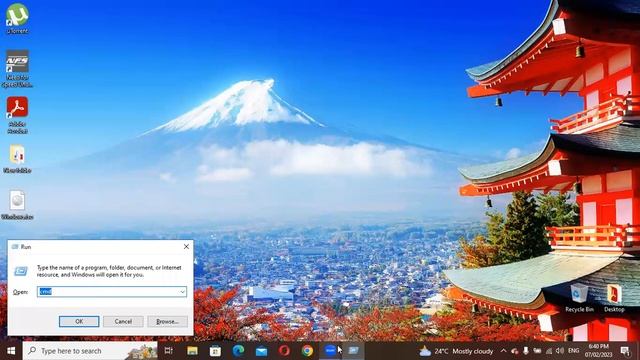Select the Recycle Bin desktop icon
Image resolution: width=640 pixels, height=360 pixels.
click(x=579, y=298)
